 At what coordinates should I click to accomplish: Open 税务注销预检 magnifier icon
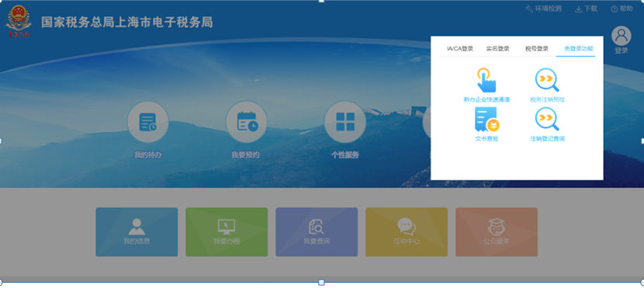[x=547, y=80]
